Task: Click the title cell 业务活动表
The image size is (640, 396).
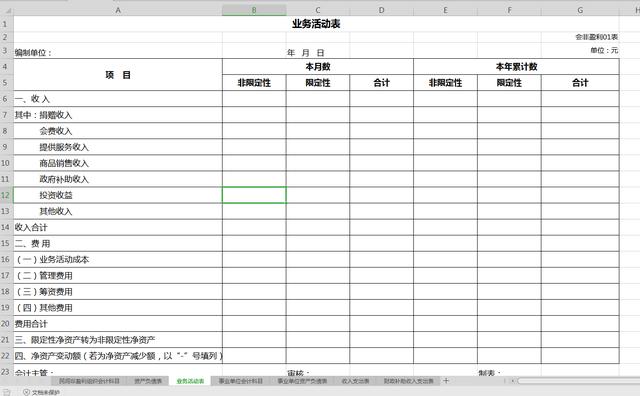Action: [316, 24]
